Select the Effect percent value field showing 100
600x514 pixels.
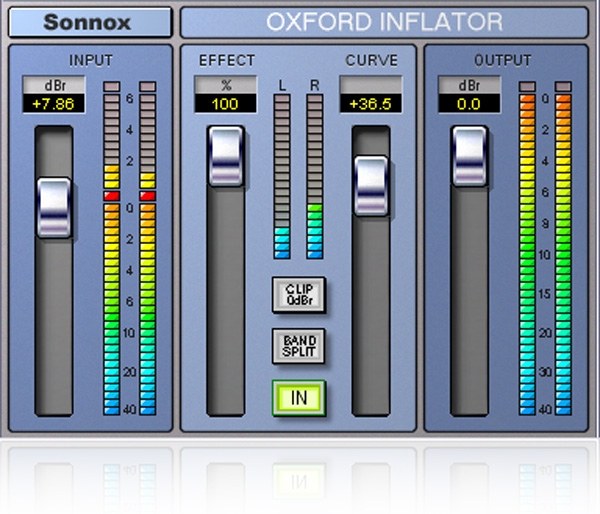225,104
